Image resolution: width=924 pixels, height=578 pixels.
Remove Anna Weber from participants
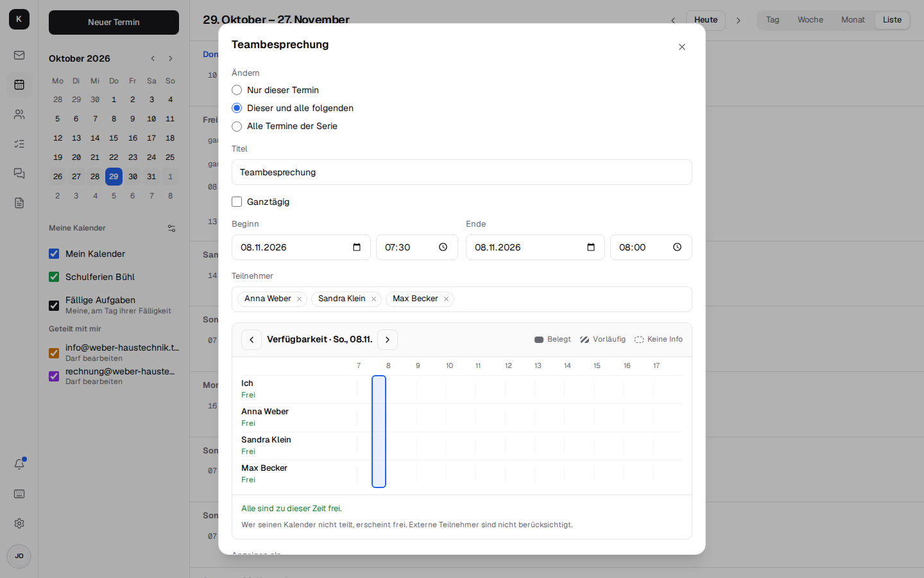[x=299, y=299]
